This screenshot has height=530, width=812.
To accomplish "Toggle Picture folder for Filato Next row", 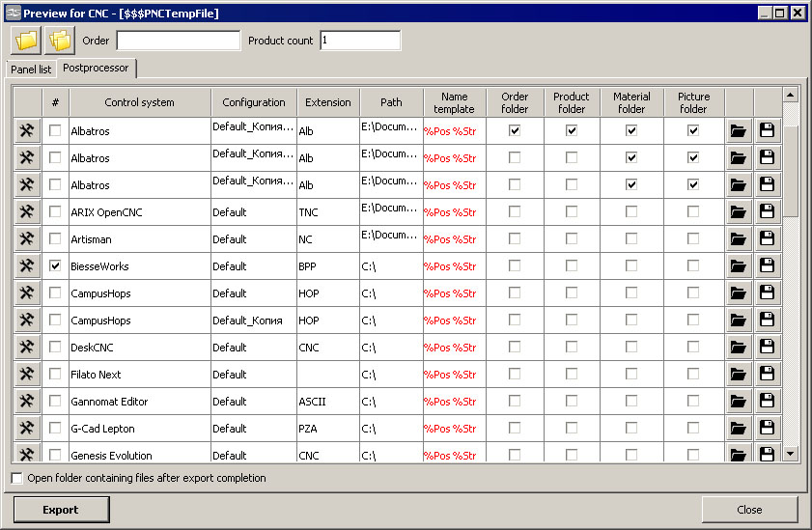I will pyautogui.click(x=693, y=374).
